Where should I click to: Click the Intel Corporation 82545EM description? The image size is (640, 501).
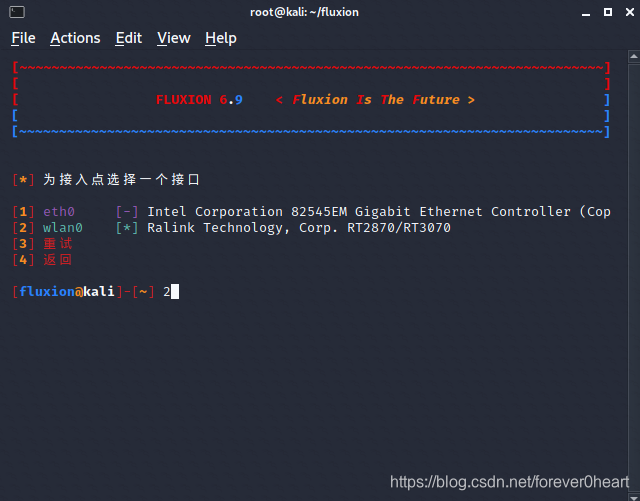pyautogui.click(x=379, y=212)
